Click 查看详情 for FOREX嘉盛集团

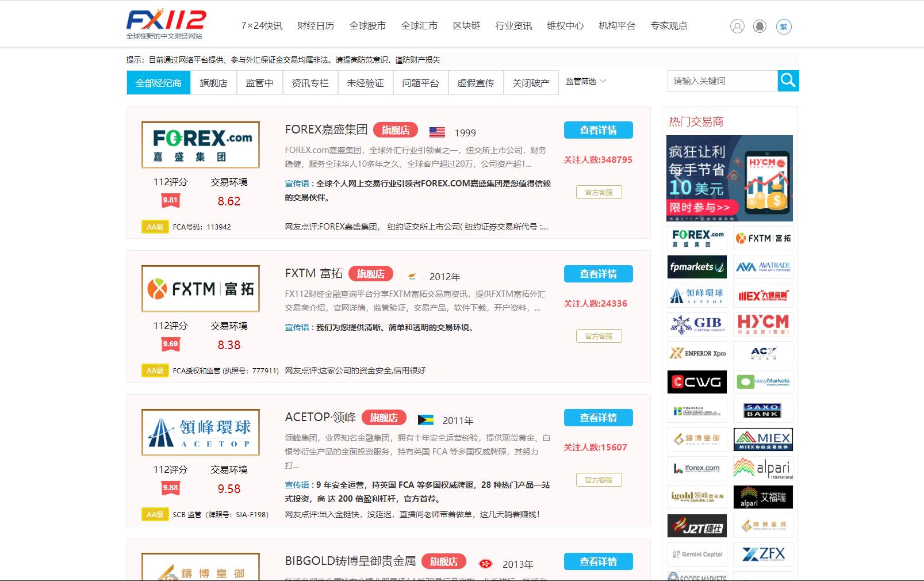click(598, 131)
